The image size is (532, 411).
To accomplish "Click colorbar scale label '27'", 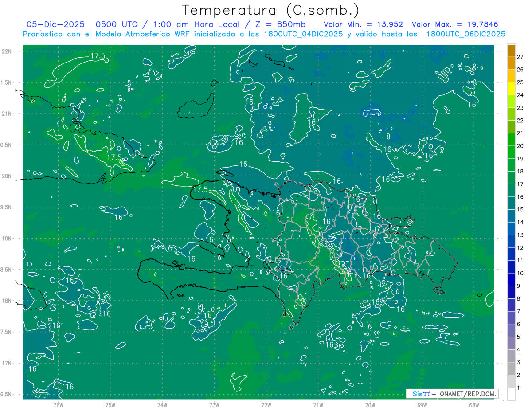I will (x=520, y=57).
